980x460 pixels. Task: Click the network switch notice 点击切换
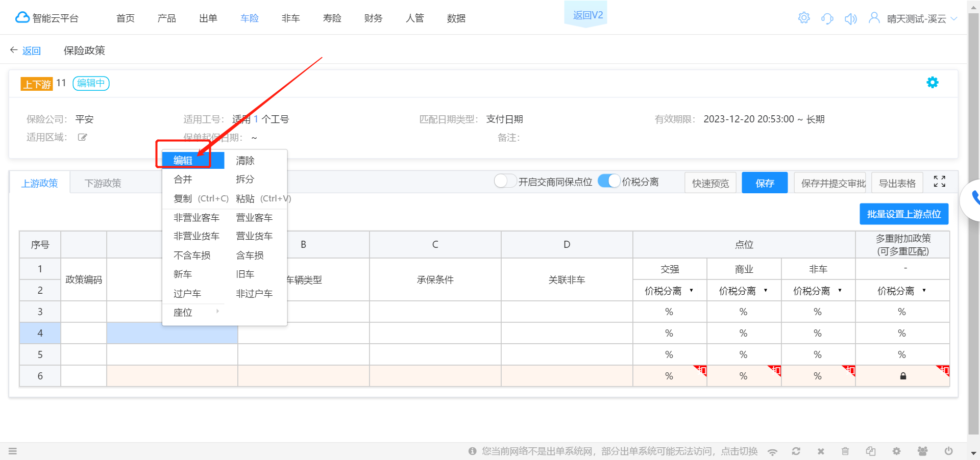click(x=739, y=451)
